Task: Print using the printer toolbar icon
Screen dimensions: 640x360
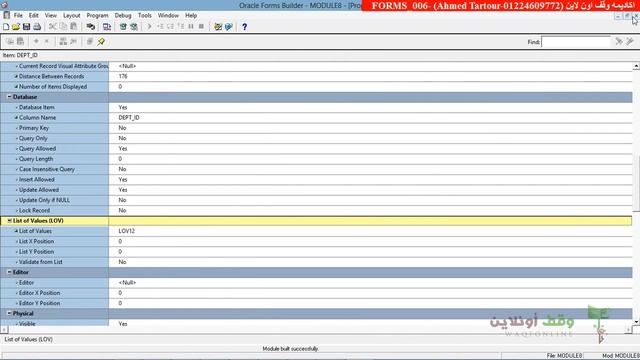Action: (37, 27)
